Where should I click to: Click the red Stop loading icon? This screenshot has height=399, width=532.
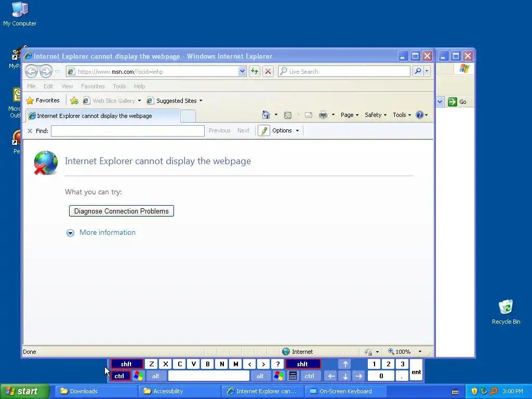268,72
